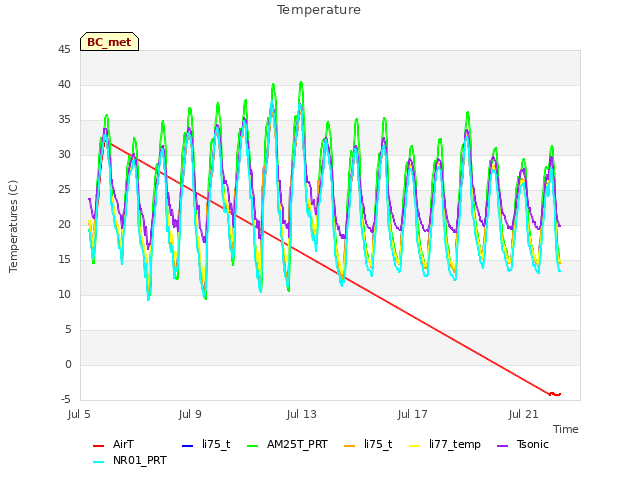This screenshot has width=640, height=480.
Task: Click the "Jul 13" x-axis label
Action: point(302,414)
